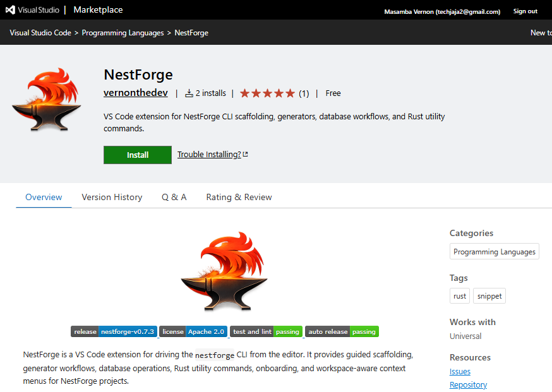Open the Issues resource link
The width and height of the screenshot is (552, 392).
(x=460, y=371)
